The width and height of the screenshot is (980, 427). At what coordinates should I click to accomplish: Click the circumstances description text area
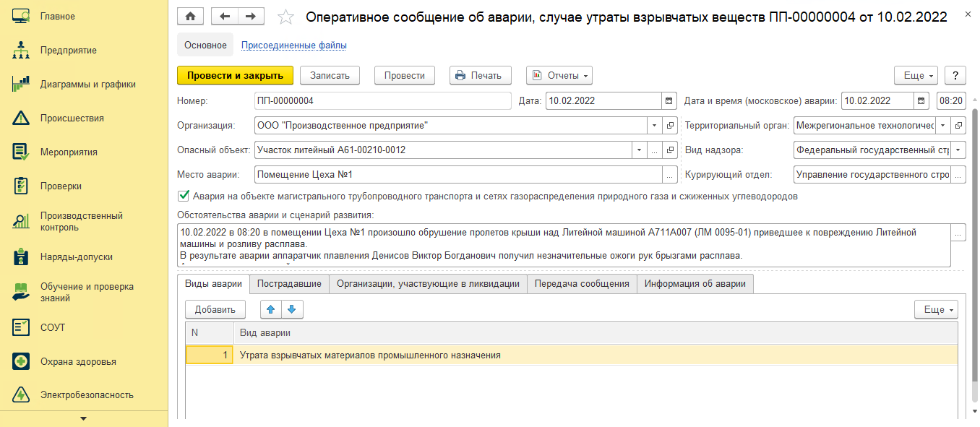click(x=564, y=245)
